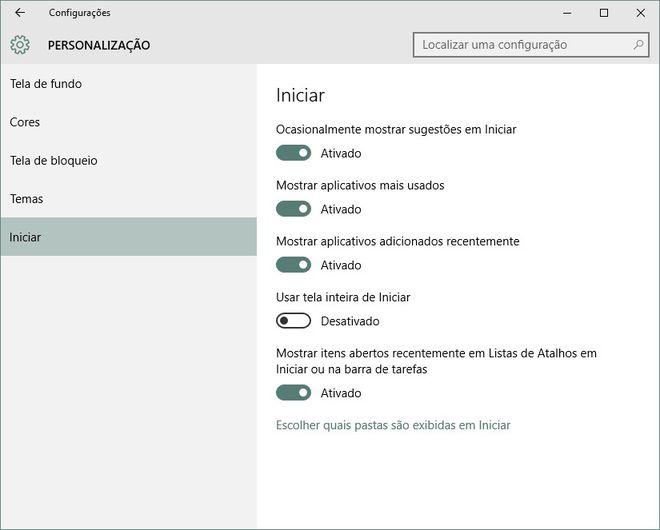This screenshot has width=660, height=530.
Task: Enable Usar tela inteira de Iniciar
Action: click(x=293, y=321)
